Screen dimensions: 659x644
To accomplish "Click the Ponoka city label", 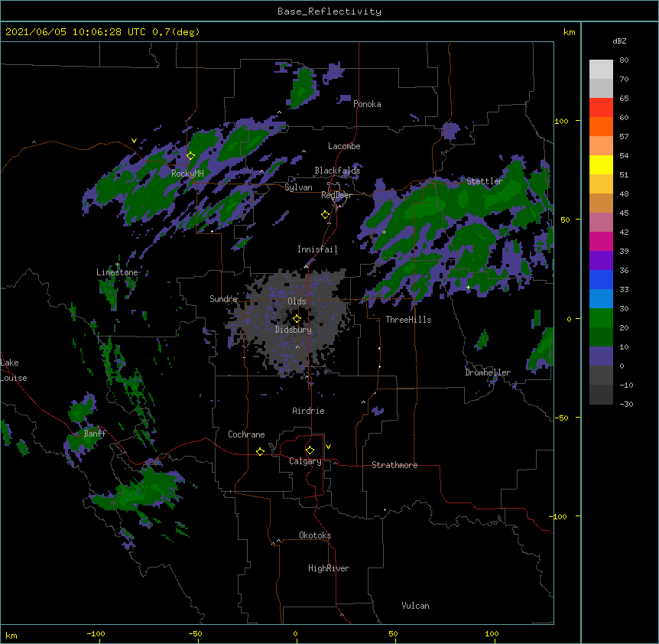I will coord(367,104).
